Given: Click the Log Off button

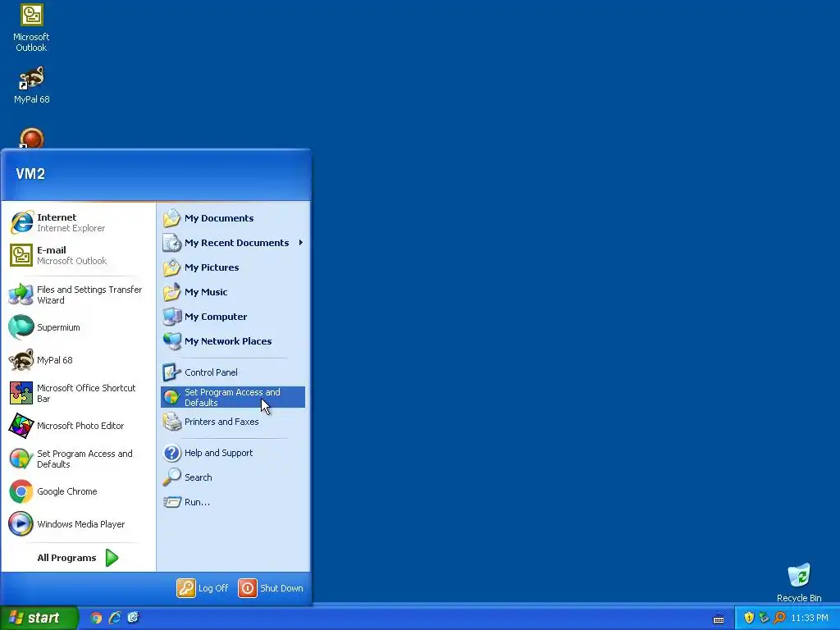Looking at the screenshot, I should (203, 588).
